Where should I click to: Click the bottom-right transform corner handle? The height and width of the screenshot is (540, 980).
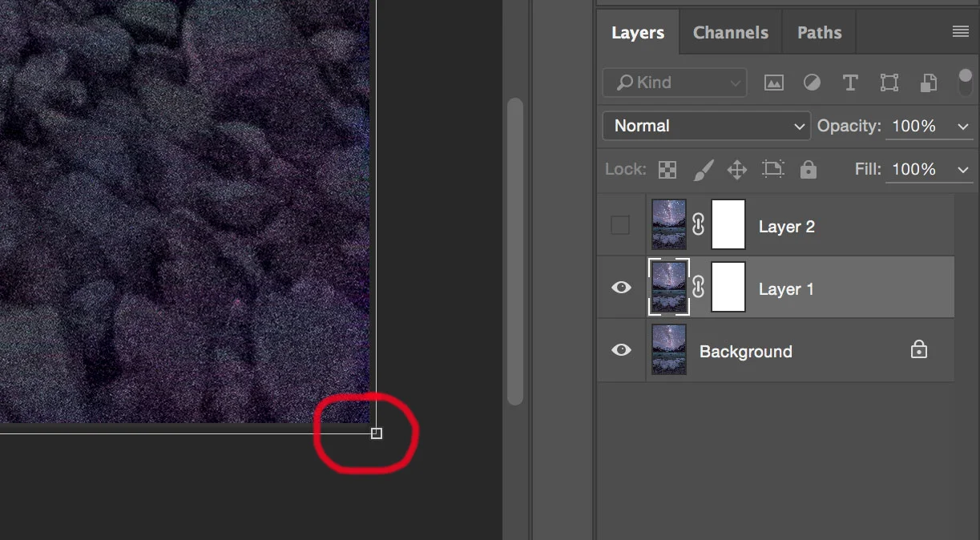[377, 433]
